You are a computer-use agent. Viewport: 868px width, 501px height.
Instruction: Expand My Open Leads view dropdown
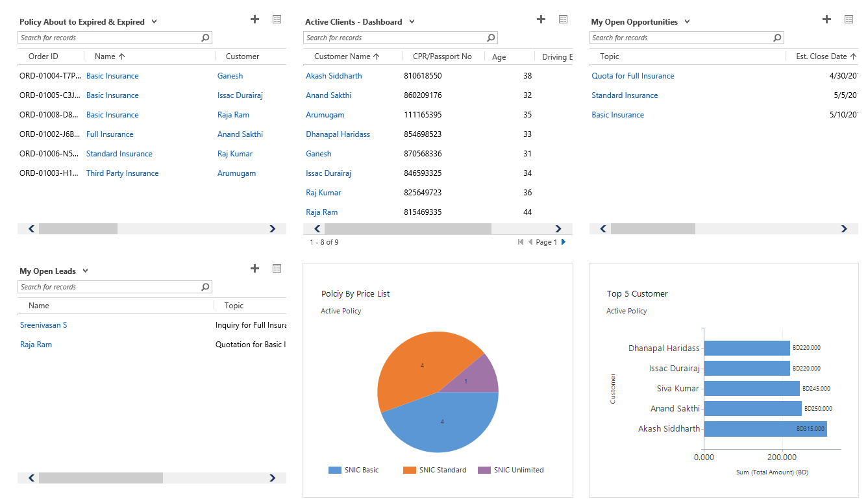click(x=86, y=271)
